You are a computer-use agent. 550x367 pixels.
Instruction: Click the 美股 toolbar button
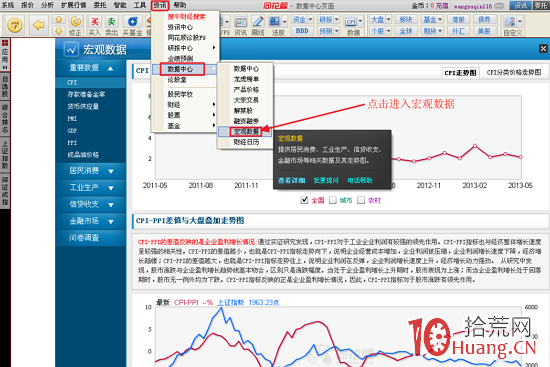(x=484, y=31)
